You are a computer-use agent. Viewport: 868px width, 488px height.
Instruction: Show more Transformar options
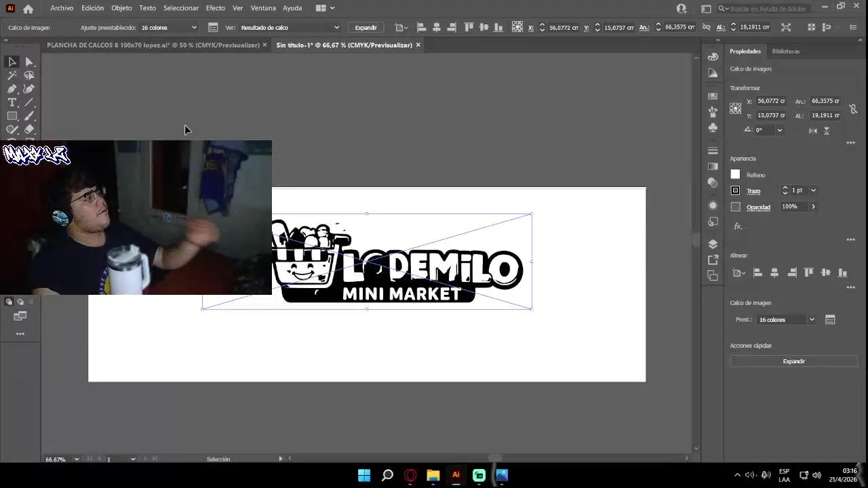click(851, 142)
